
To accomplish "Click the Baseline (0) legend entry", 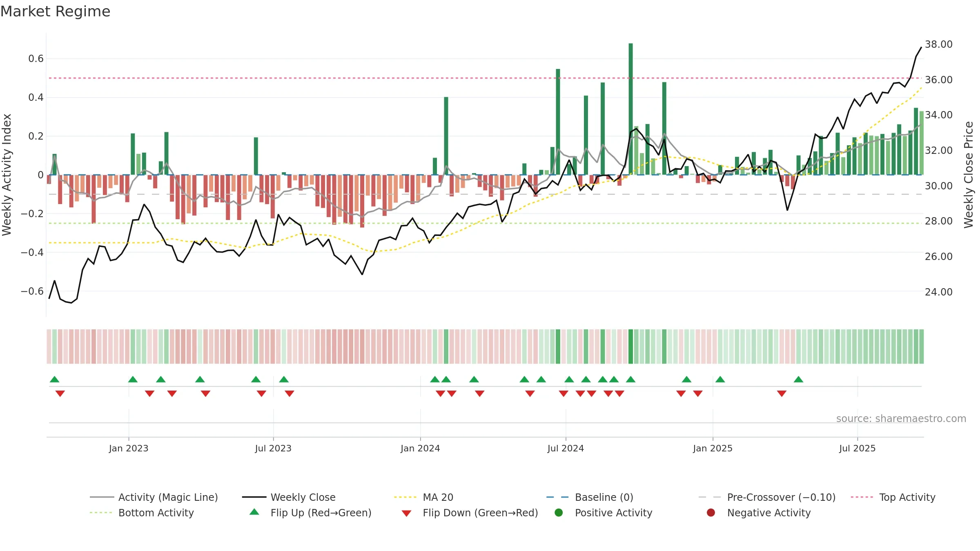I will point(590,497).
